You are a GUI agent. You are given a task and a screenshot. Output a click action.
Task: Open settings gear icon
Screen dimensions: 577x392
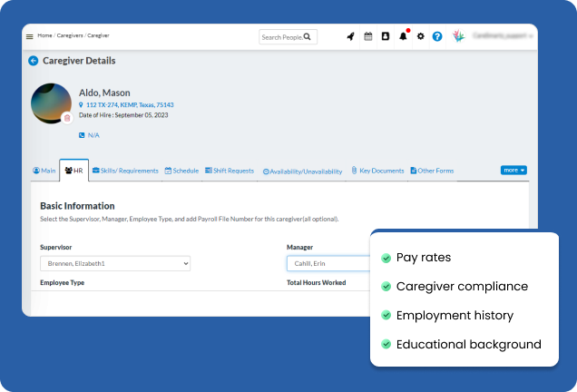pos(420,36)
